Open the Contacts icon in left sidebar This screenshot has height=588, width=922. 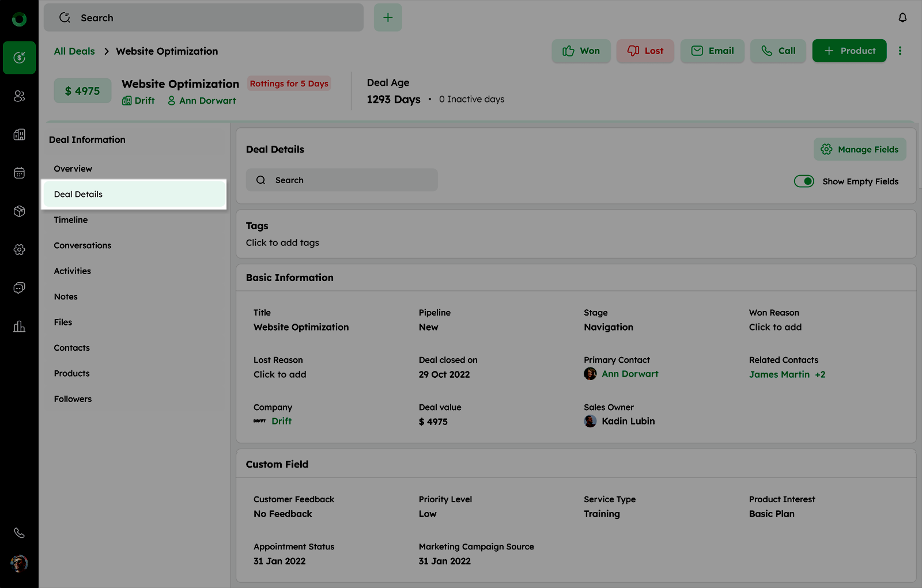tap(19, 96)
